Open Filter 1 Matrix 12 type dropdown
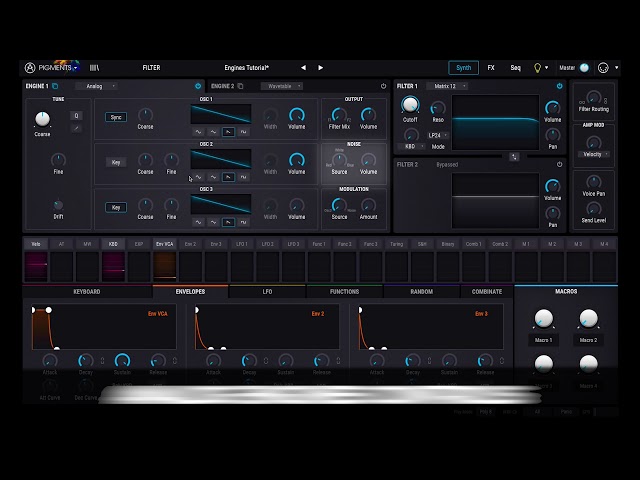This screenshot has height=480, width=640. click(447, 86)
